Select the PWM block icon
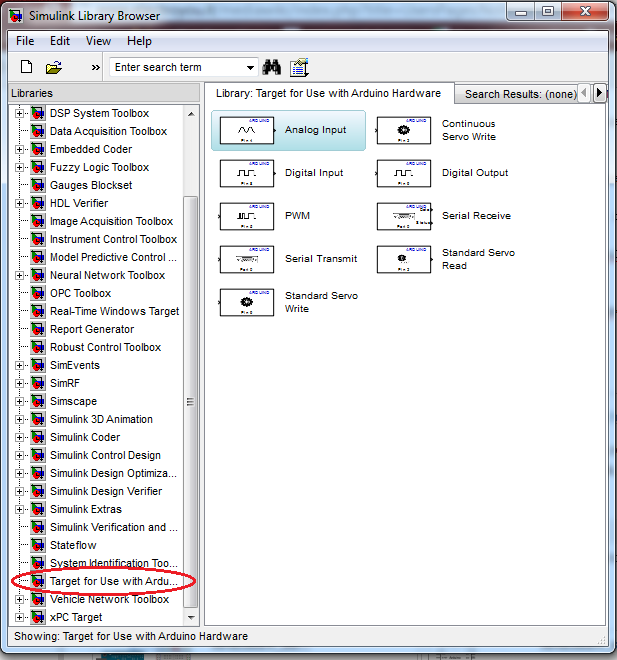 [246, 216]
